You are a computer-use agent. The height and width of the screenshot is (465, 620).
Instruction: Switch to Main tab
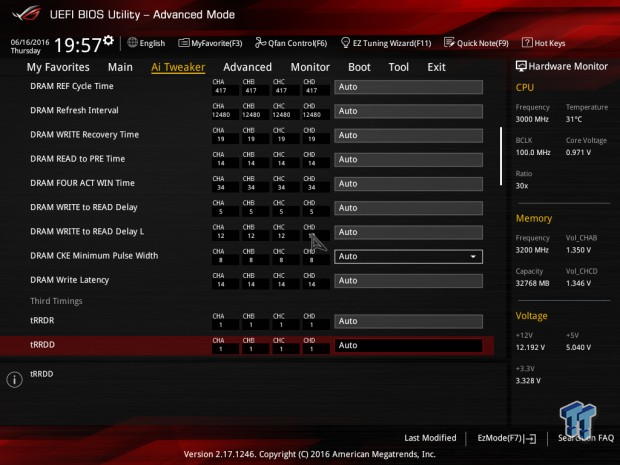[x=120, y=67]
